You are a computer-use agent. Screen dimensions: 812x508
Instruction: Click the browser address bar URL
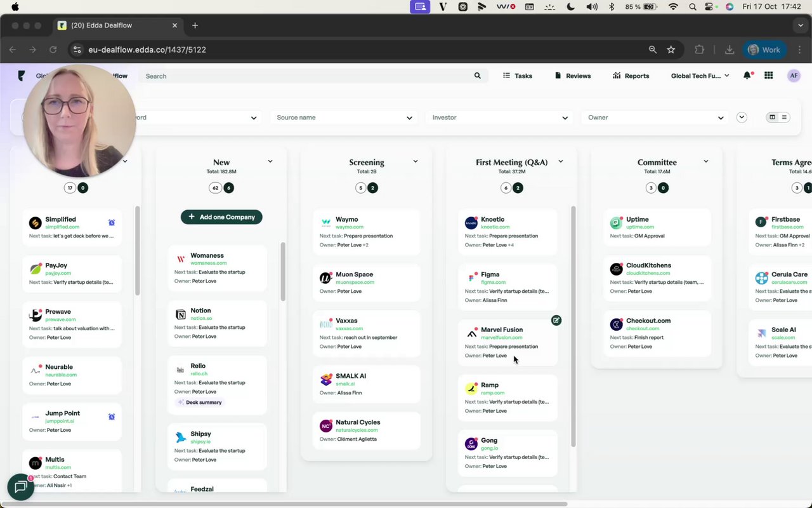tap(147, 50)
